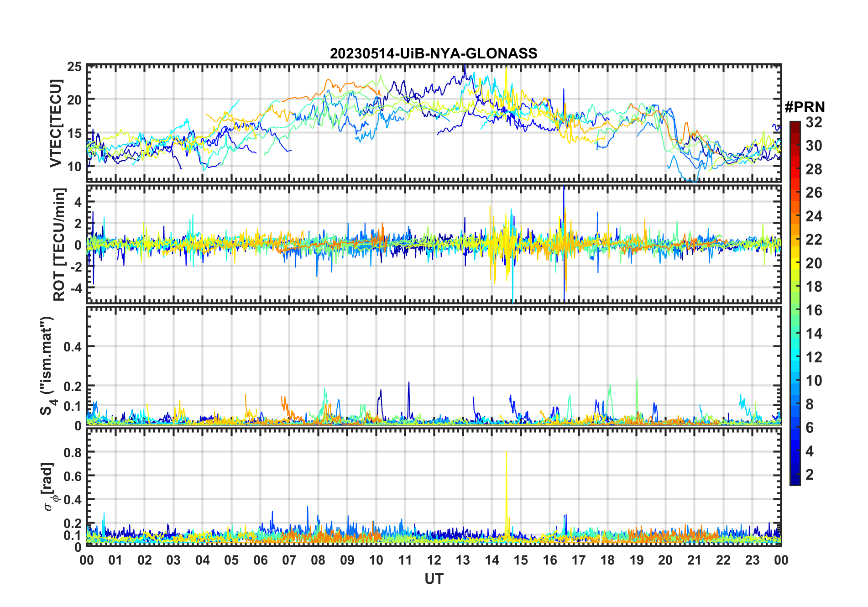Click the σφ axis tick label 0.6
This screenshot has height=607, width=868.
[x=73, y=476]
